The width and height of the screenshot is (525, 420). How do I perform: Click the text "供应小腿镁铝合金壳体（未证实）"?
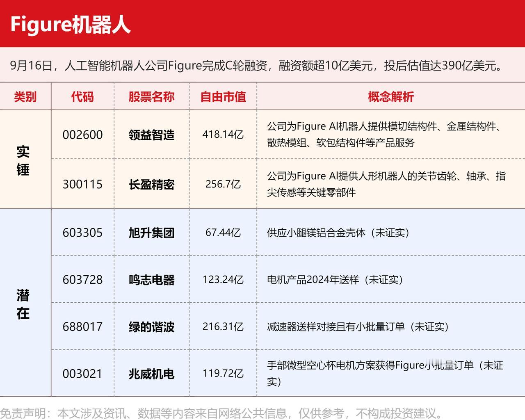pos(339,233)
